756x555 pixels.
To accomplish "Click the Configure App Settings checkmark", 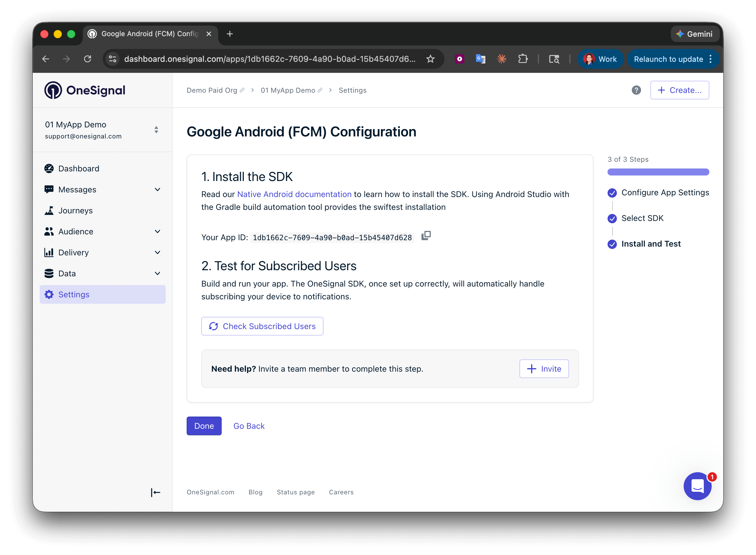I will point(612,193).
